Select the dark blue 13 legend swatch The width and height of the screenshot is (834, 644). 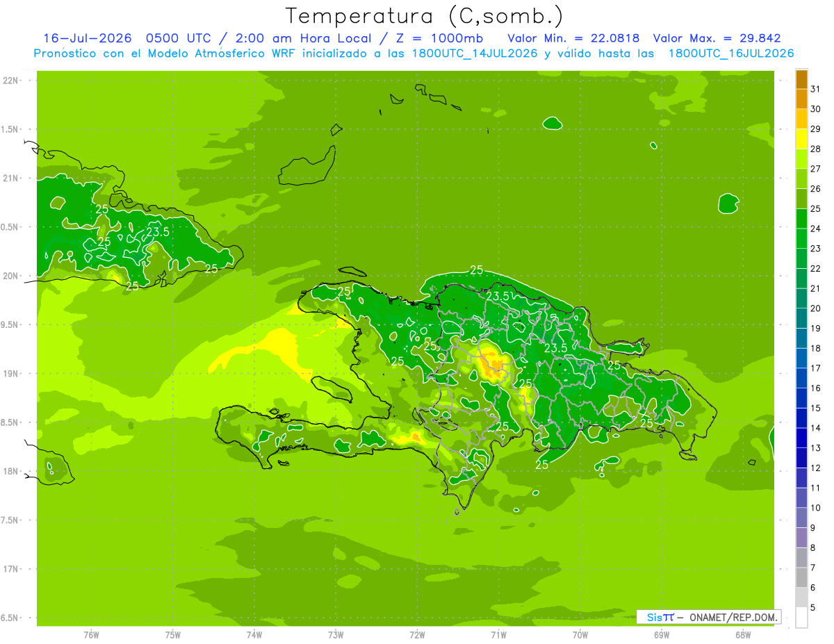click(801, 438)
